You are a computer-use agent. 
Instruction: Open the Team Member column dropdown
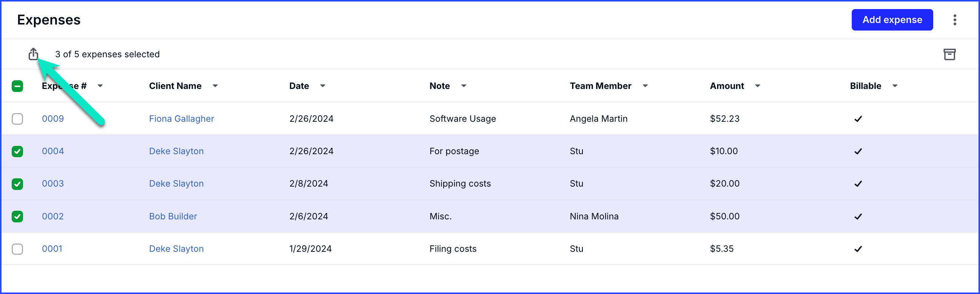click(x=645, y=86)
